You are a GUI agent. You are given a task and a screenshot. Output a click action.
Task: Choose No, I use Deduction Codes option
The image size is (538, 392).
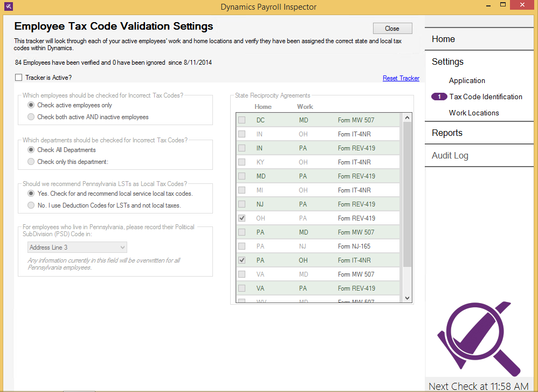tap(31, 205)
